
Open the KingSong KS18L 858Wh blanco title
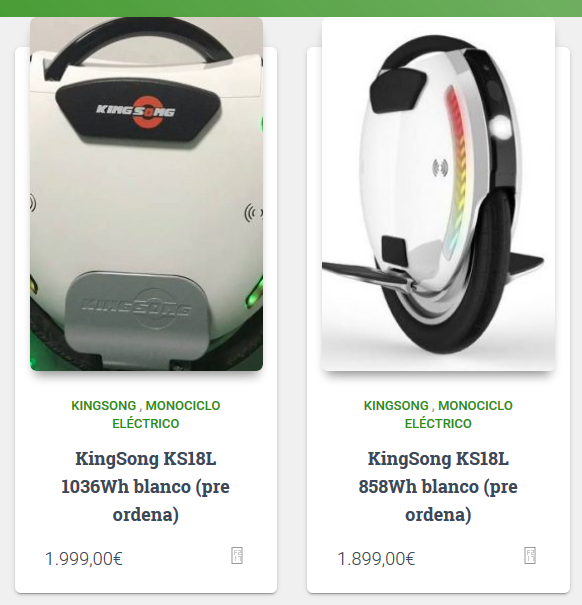coord(438,487)
